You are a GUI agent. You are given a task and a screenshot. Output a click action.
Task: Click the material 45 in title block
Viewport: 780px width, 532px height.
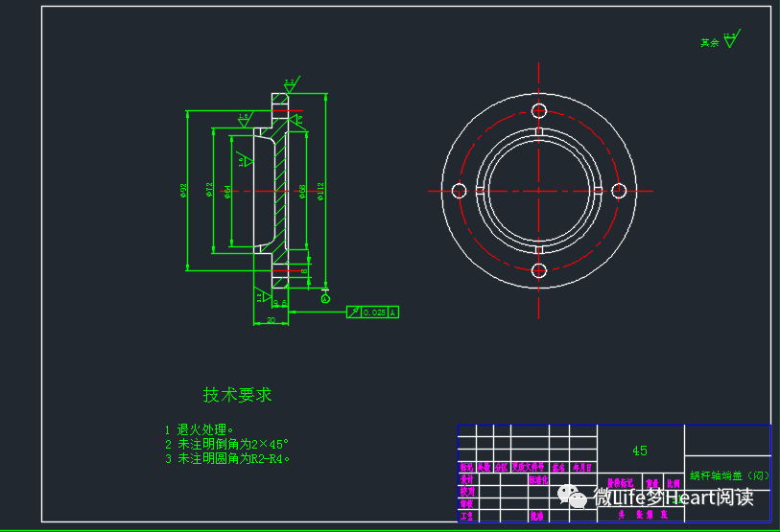tap(640, 451)
